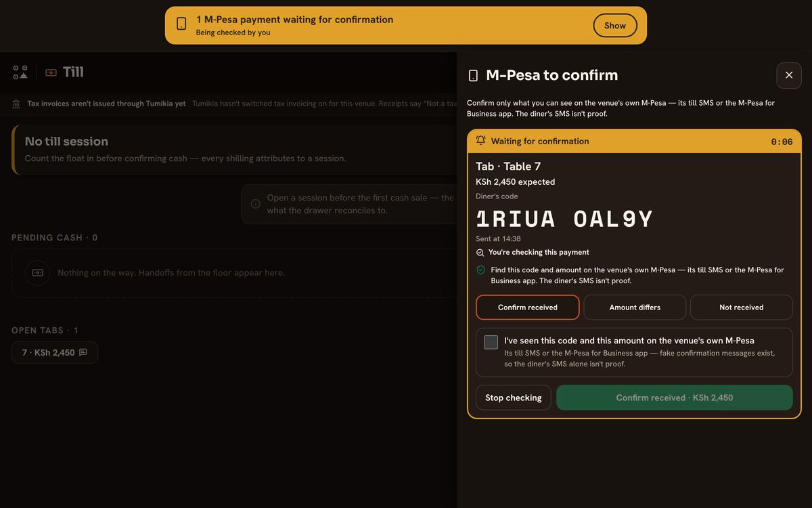The height and width of the screenshot is (508, 812).
Task: Click the OPEN TABS · 1 section label
Action: 45,331
